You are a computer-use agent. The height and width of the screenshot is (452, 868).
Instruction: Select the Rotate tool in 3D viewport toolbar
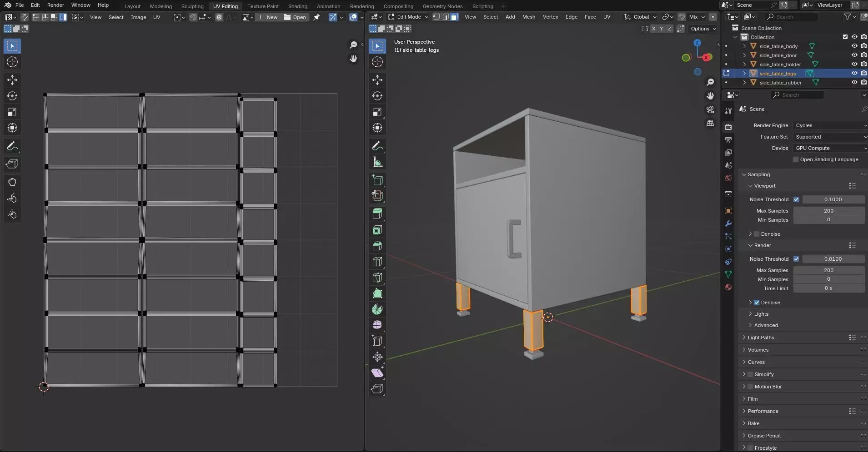(377, 96)
